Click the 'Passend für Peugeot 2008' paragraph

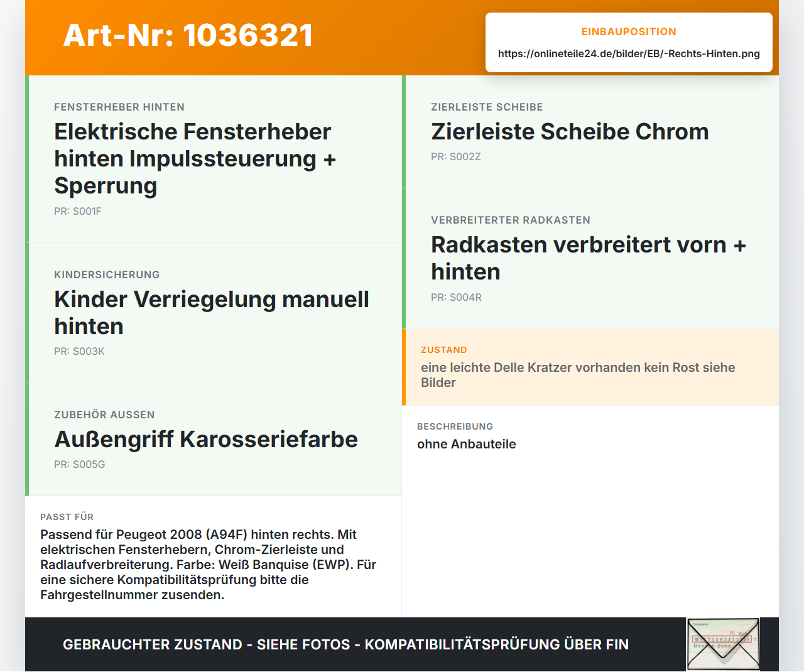209,565
